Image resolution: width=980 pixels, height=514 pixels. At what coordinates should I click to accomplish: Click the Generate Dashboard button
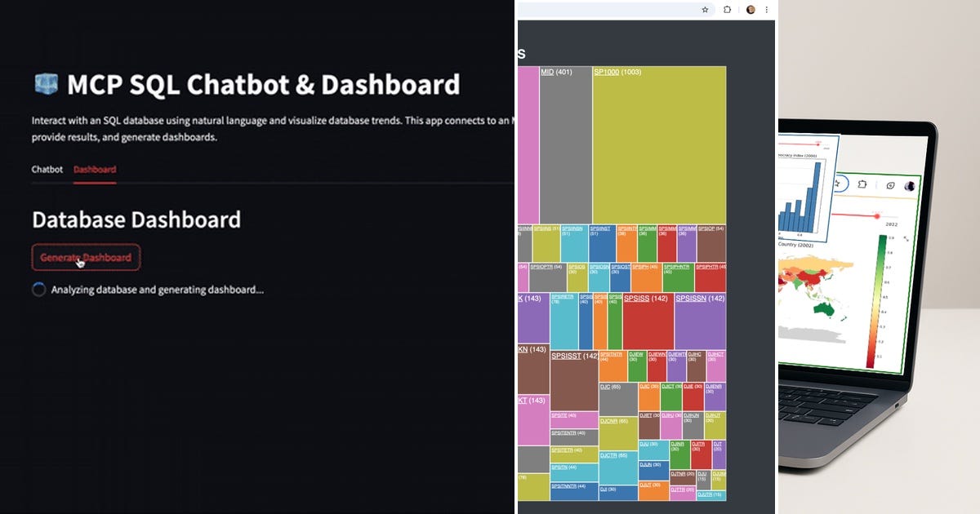[x=86, y=257]
